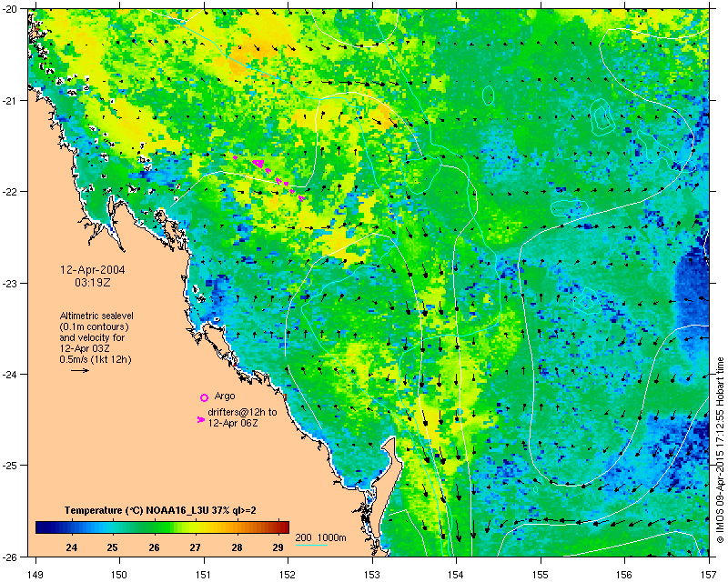The image size is (728, 582).
Task: Click the -24 latitude axis label
Action: point(11,374)
